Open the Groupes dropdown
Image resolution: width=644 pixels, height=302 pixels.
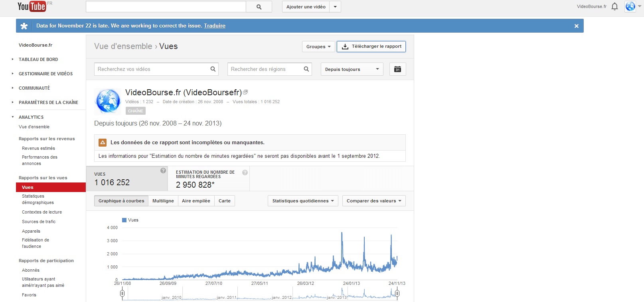(318, 47)
